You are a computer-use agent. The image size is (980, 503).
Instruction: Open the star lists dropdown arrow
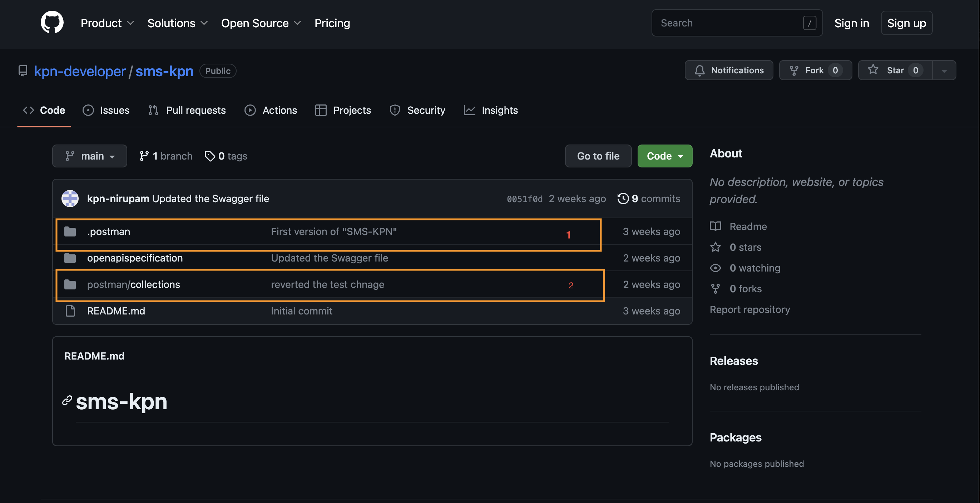pyautogui.click(x=944, y=70)
